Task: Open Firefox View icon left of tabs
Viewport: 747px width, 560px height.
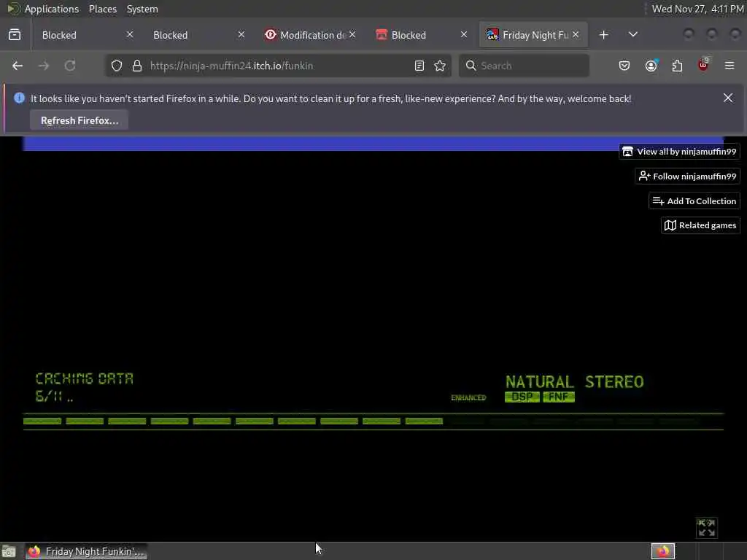Action: tap(15, 35)
